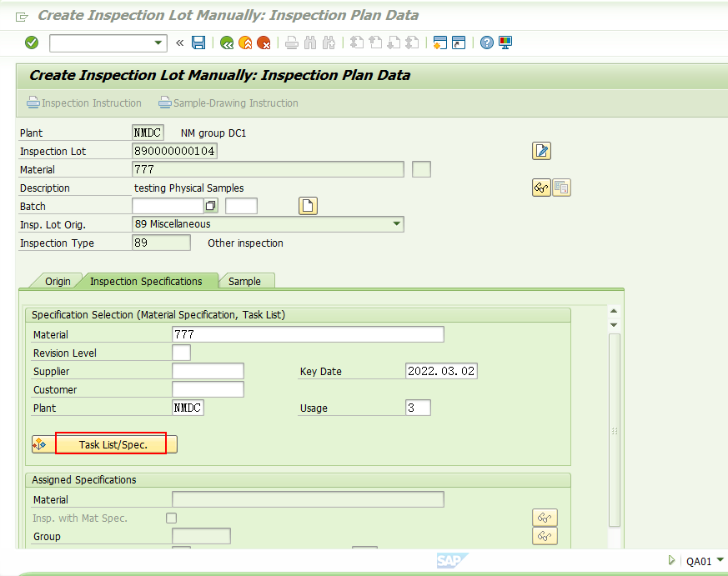The image size is (728, 576).
Task: Click the Group field in Assigned Specifications
Action: pos(201,536)
